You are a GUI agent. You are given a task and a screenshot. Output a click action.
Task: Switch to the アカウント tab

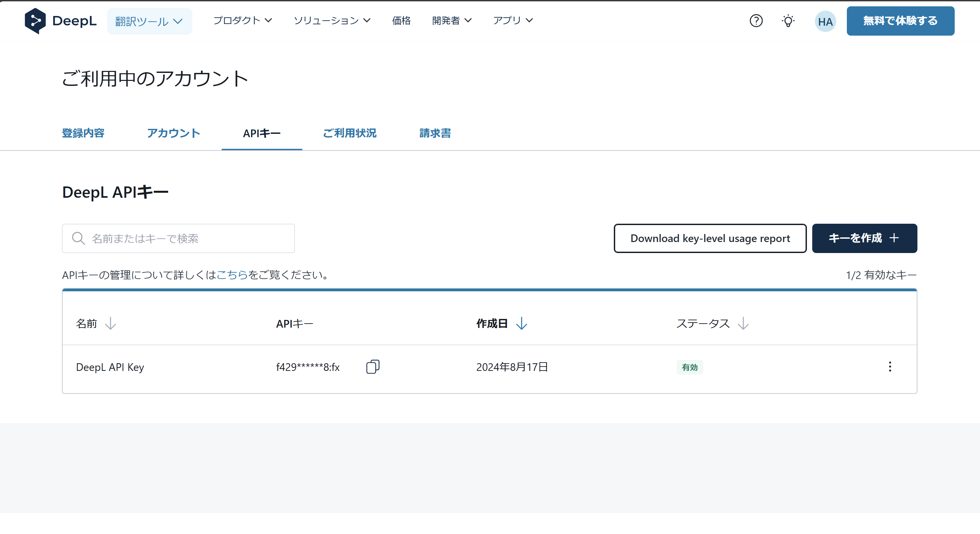tap(173, 133)
